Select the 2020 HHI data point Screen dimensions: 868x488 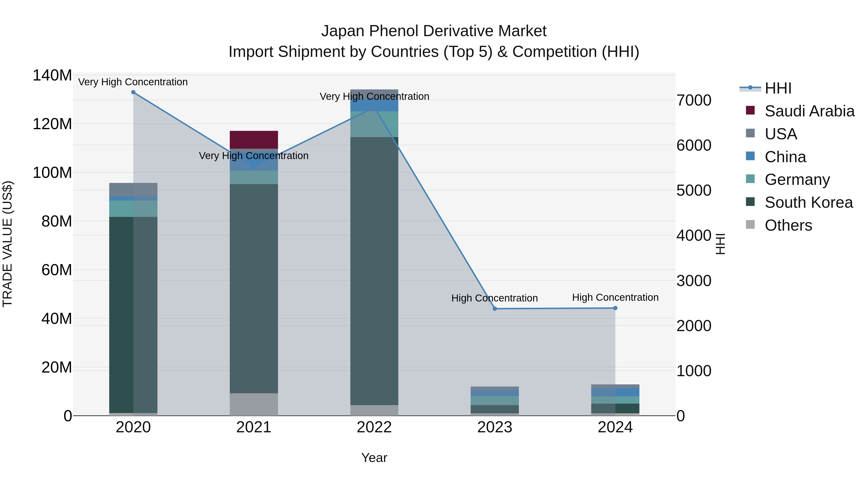pos(133,92)
